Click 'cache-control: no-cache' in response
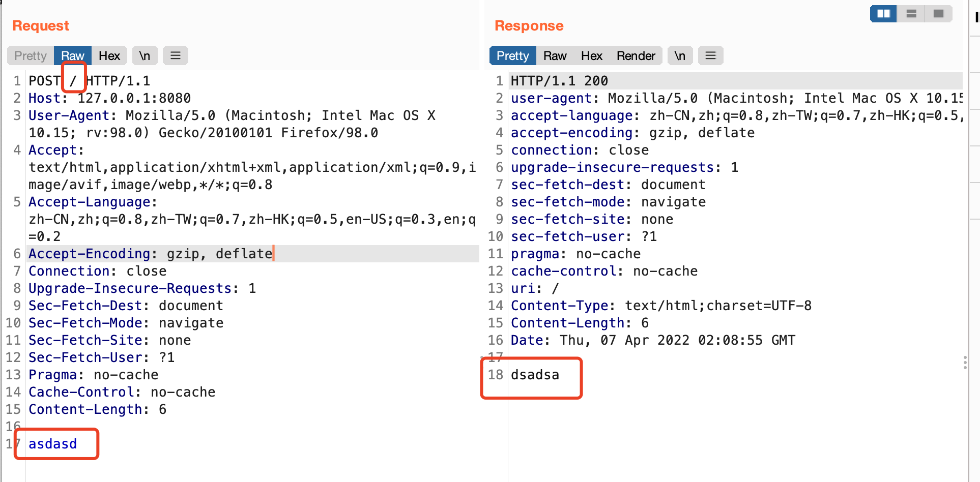The image size is (980, 482). click(x=604, y=271)
